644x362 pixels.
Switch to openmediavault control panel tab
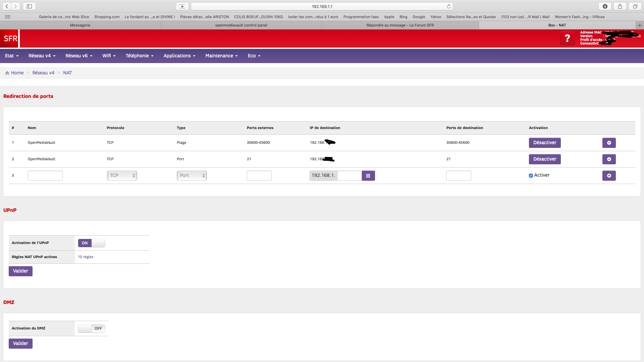click(x=241, y=25)
